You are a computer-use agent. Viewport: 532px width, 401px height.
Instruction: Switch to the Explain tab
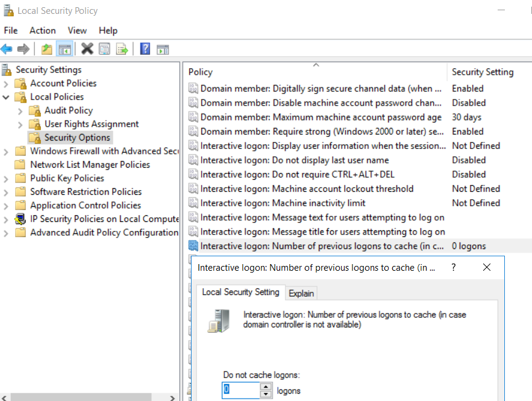tap(301, 292)
